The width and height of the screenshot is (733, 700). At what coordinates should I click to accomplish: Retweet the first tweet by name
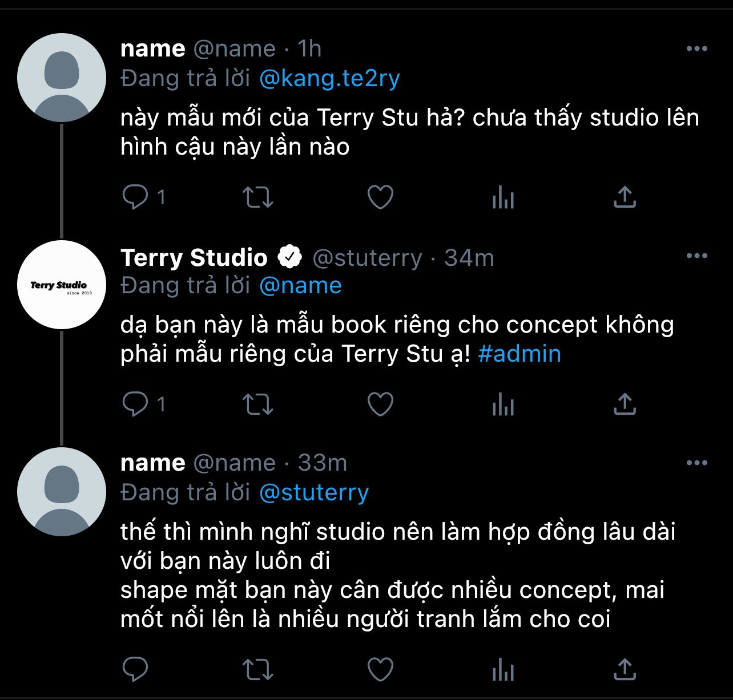tap(258, 197)
